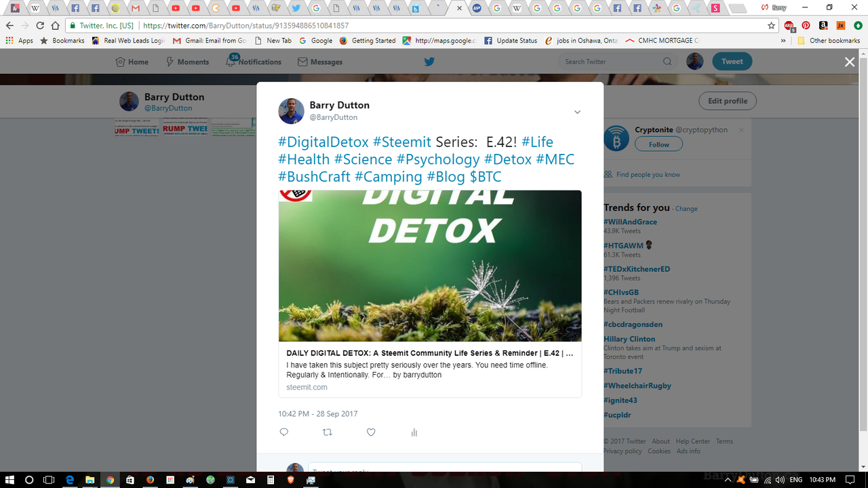Open the #WillAndGrace trend
The image size is (868, 488).
(x=630, y=222)
